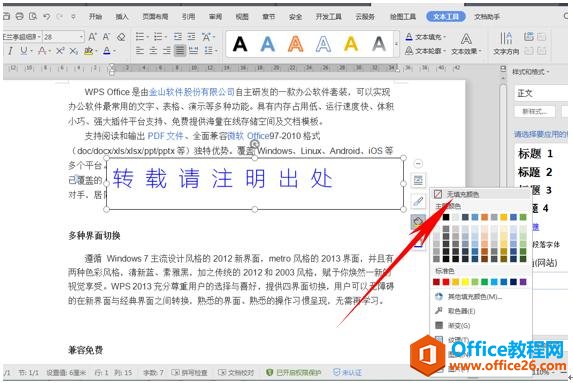573x383 pixels.
Task: Pick black swatch in theme colors
Action: pyautogui.click(x=446, y=217)
